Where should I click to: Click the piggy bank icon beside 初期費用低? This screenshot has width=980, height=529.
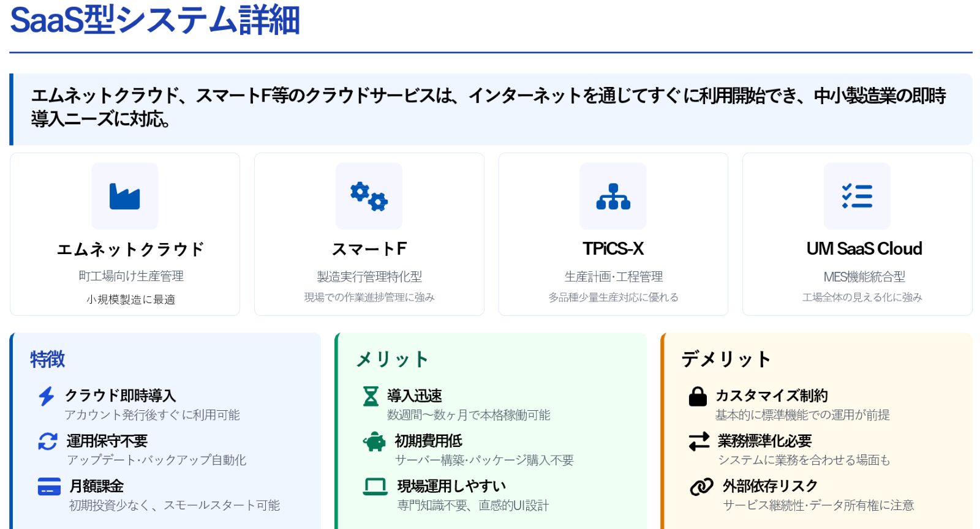click(374, 441)
